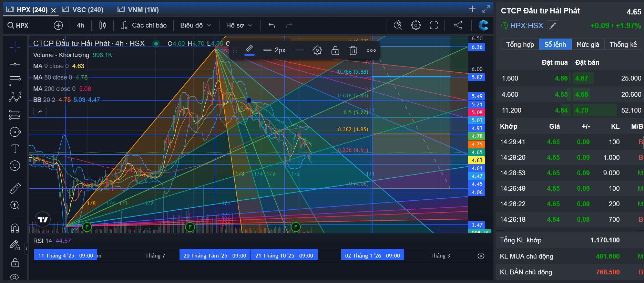Delete the selected drawing with trash icon
This screenshot has height=283, width=644.
pyautogui.click(x=353, y=51)
